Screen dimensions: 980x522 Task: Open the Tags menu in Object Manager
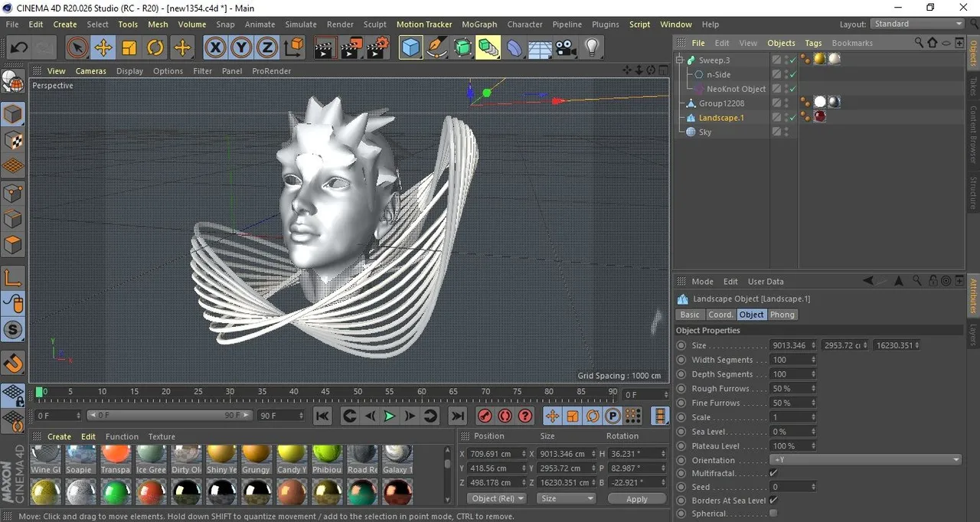tap(813, 43)
